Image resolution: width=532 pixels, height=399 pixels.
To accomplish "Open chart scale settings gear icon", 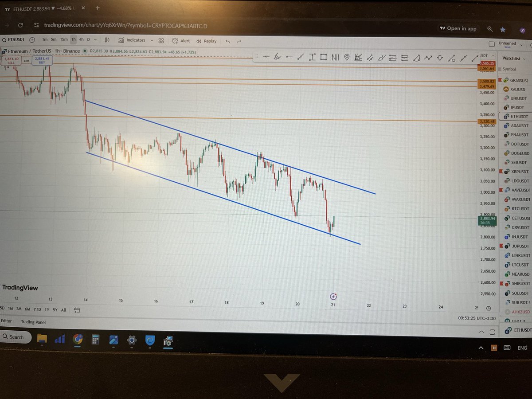I will click(x=488, y=308).
